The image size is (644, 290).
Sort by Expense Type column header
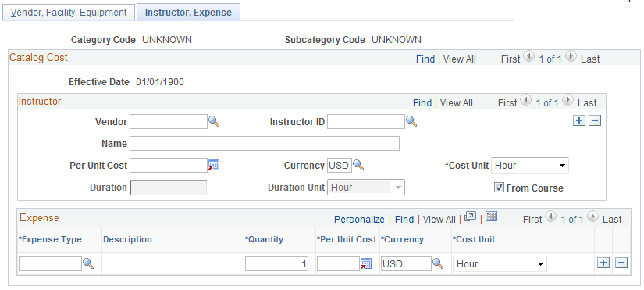click(50, 239)
